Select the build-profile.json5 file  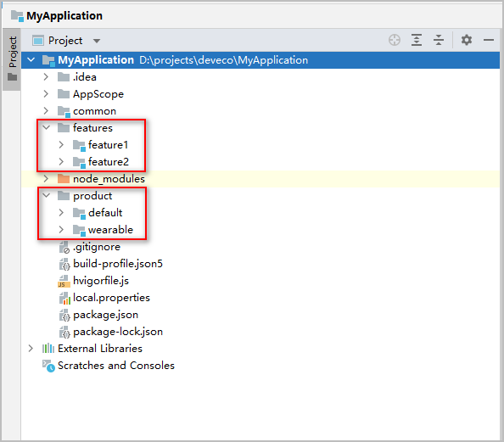pyautogui.click(x=118, y=264)
